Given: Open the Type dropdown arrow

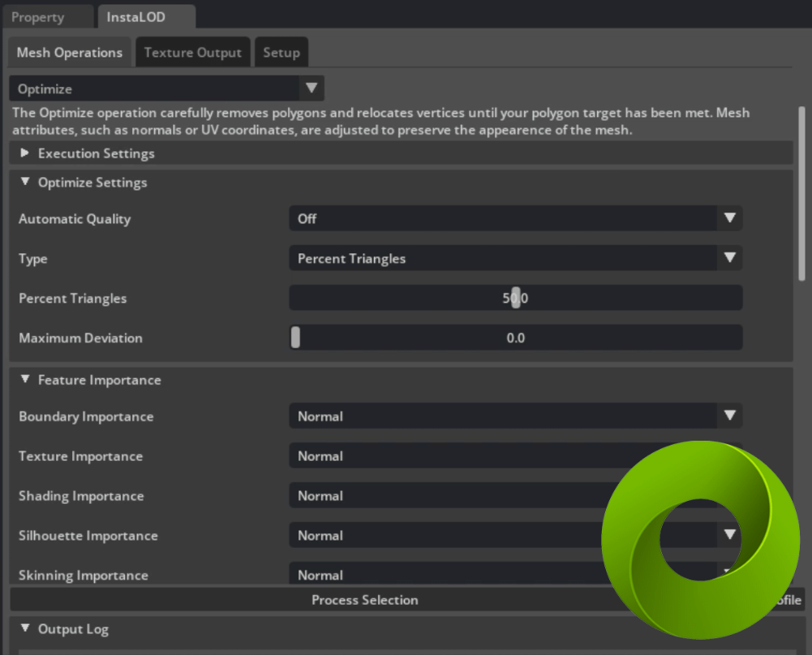Looking at the screenshot, I should click(x=729, y=258).
